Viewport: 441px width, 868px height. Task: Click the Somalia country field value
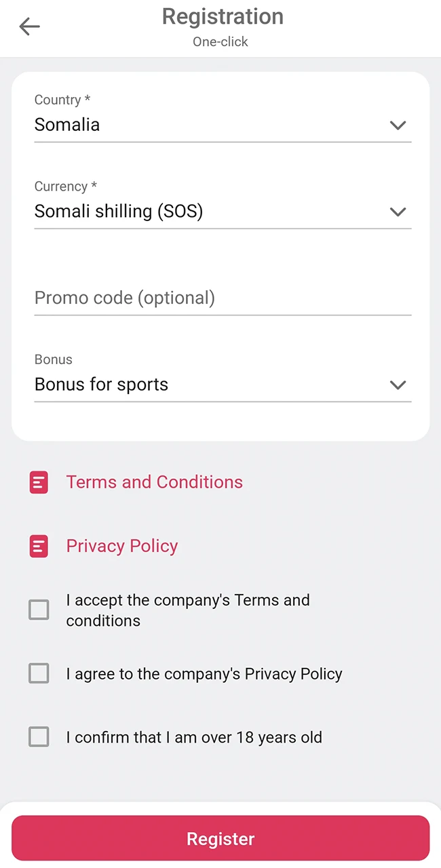click(x=66, y=125)
